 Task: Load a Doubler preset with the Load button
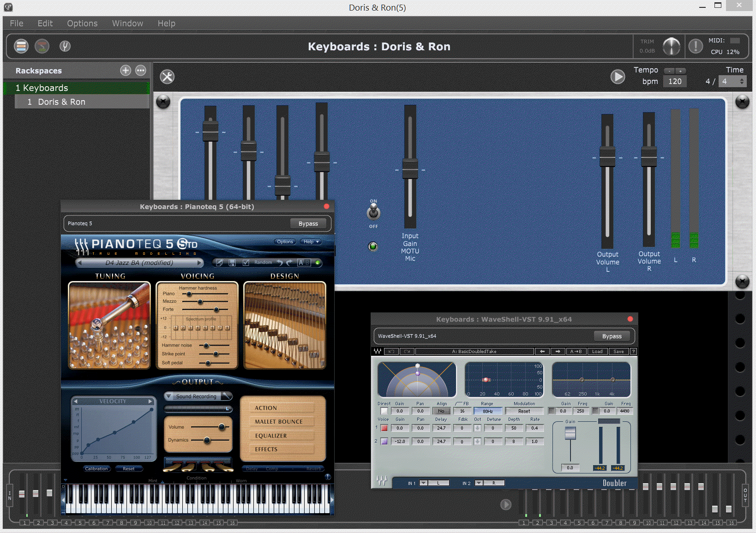click(597, 351)
